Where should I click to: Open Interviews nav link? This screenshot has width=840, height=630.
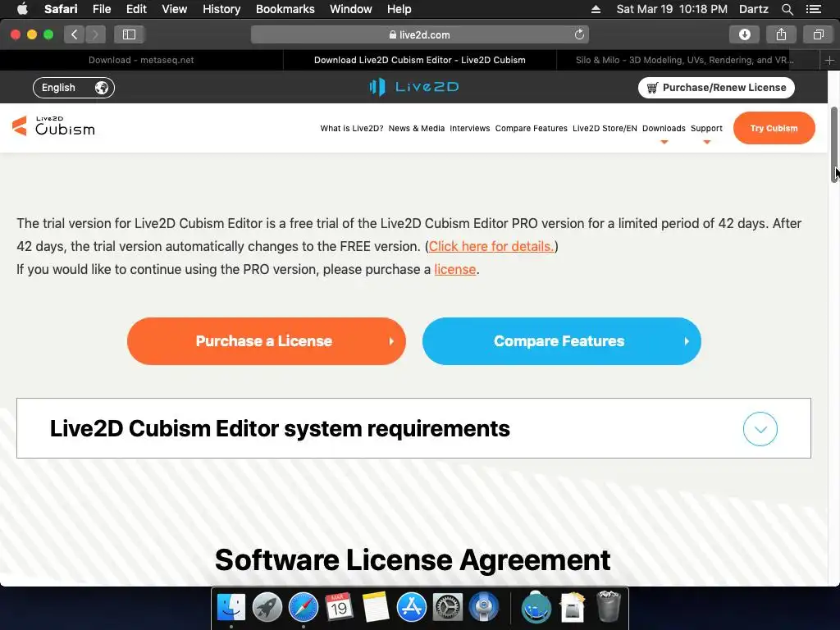pyautogui.click(x=470, y=129)
